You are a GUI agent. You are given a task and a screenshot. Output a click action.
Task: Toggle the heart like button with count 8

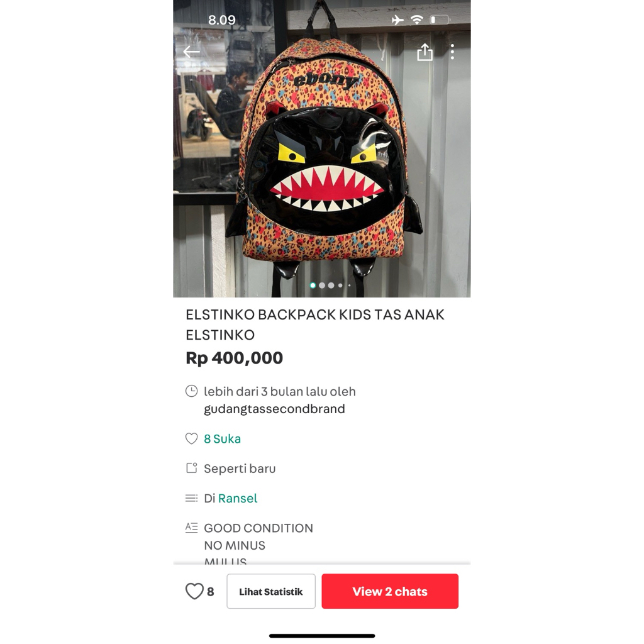point(199,591)
